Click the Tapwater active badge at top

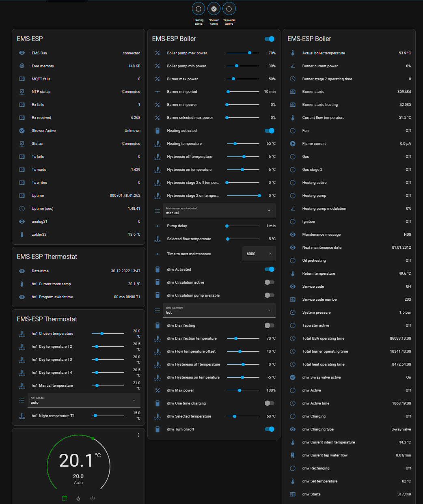tap(229, 9)
